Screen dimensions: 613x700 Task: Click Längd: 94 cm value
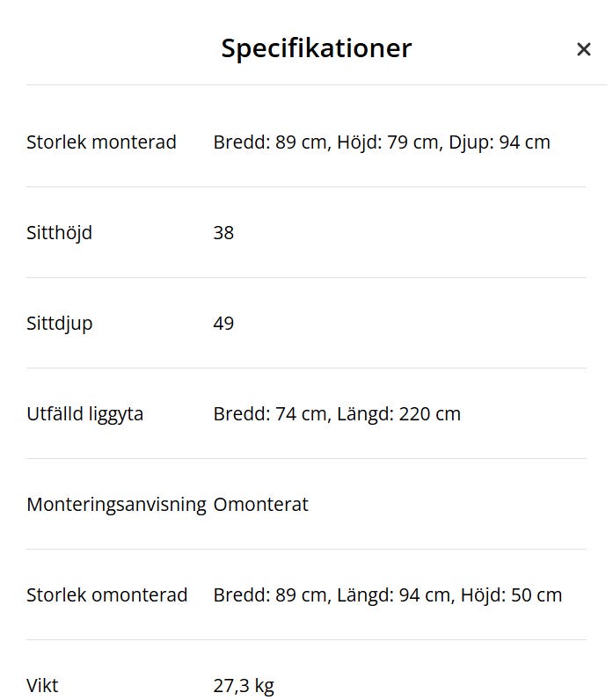[x=393, y=594]
